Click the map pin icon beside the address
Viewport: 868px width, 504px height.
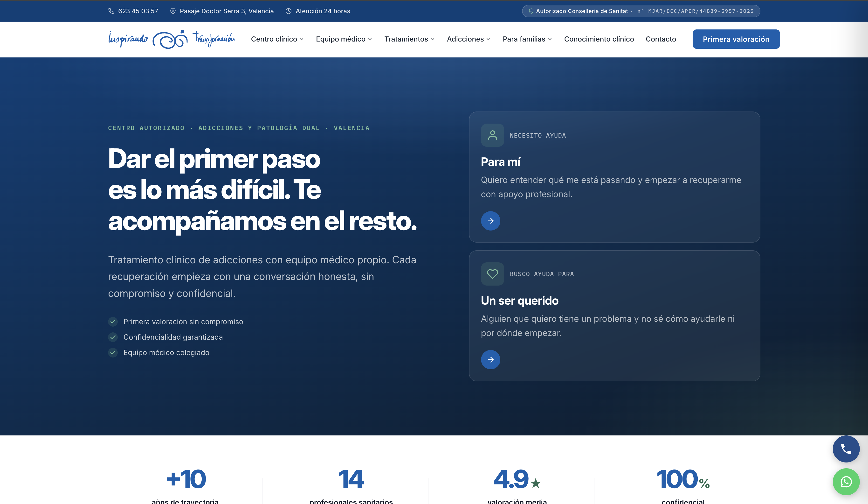tap(173, 11)
